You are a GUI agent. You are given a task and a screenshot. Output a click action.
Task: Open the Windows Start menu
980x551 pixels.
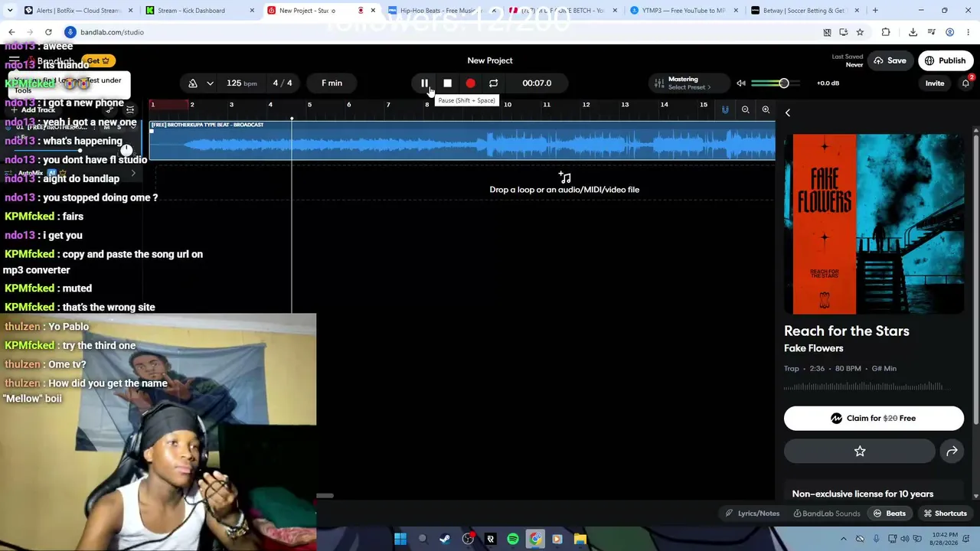point(400,539)
